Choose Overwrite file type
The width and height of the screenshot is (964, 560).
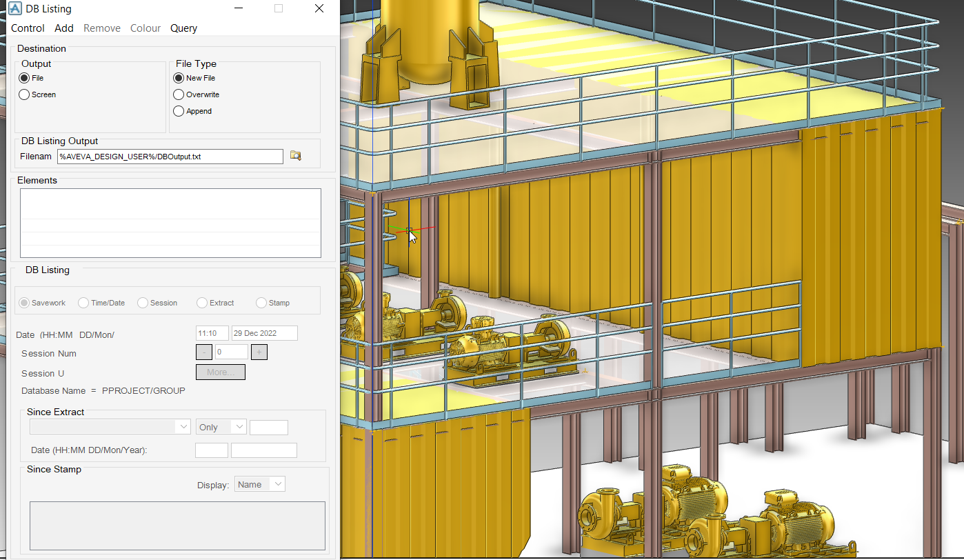coord(178,94)
